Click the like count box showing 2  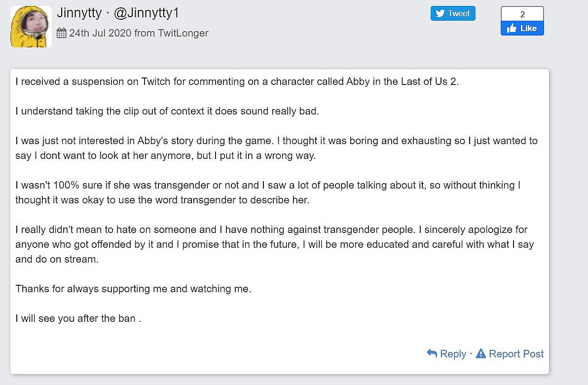[522, 14]
